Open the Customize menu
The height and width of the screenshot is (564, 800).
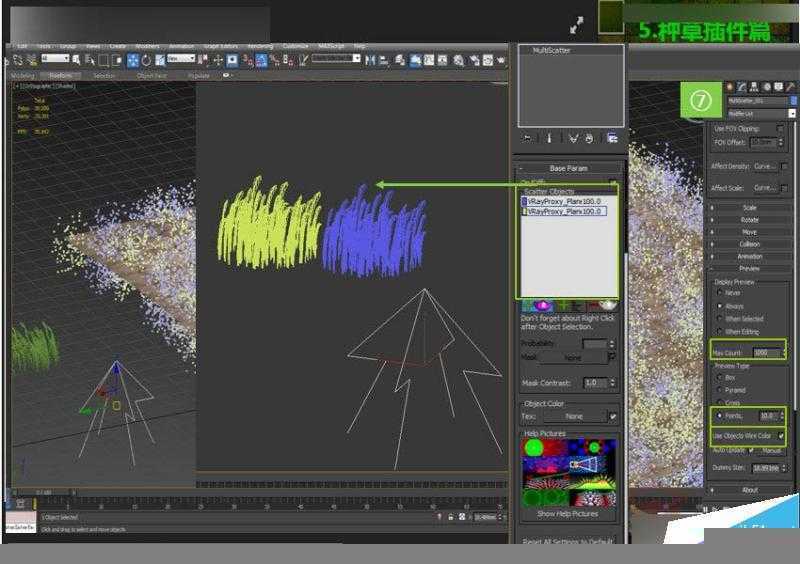[295, 46]
